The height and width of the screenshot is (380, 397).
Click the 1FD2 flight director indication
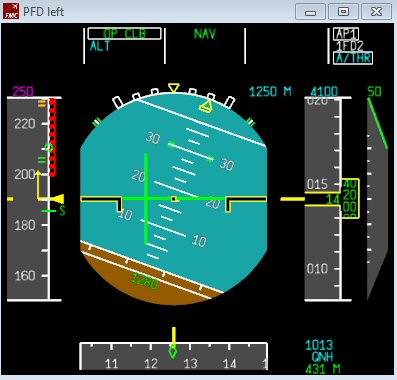(x=349, y=46)
